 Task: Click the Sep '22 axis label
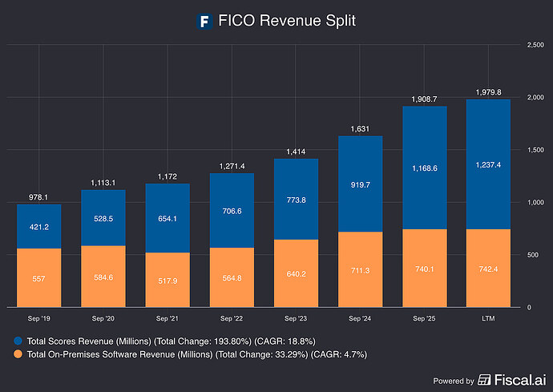tap(232, 318)
